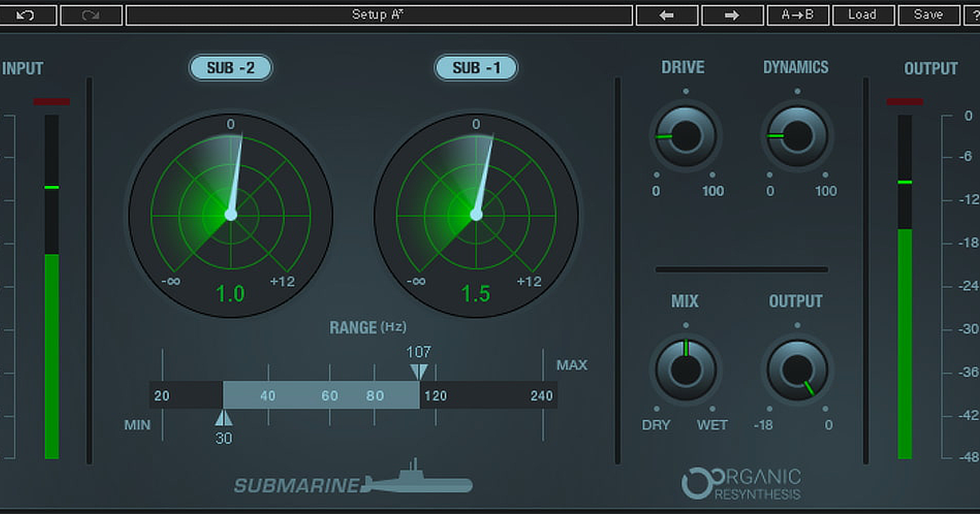The width and height of the screenshot is (980, 514).
Task: Click the WET label under Mix knob
Action: (712, 425)
